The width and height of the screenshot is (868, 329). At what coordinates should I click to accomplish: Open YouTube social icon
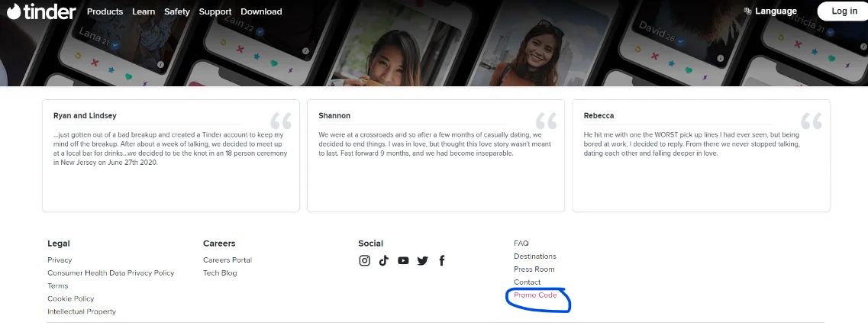pyautogui.click(x=403, y=260)
